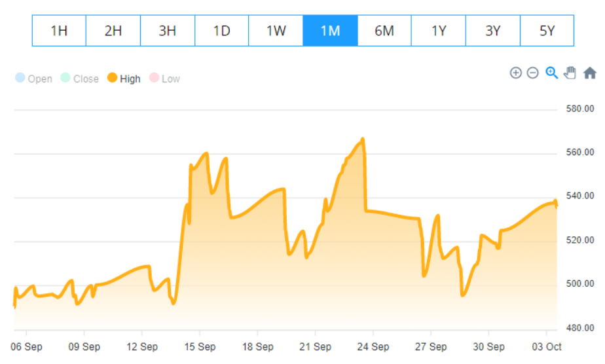Open the 3Y time range
This screenshot has width=605, height=364.
point(493,31)
